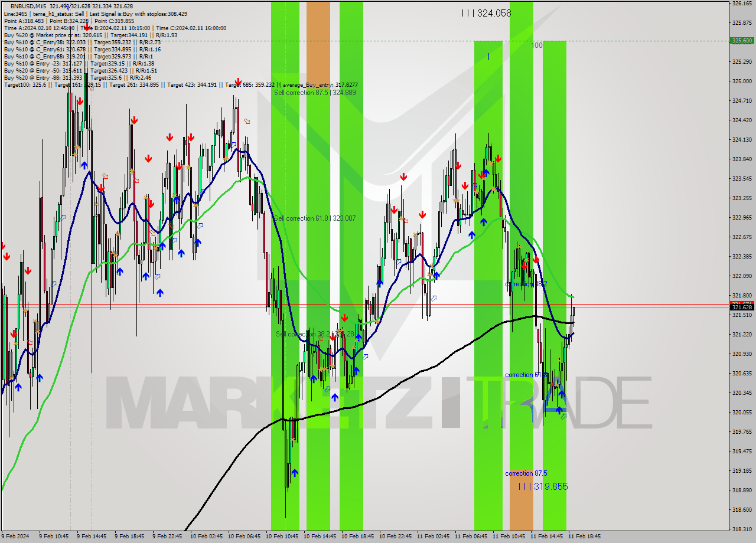Screen dimensions: 756x543
Task: Click the 325.290 price axis label
Action: pyautogui.click(x=742, y=61)
